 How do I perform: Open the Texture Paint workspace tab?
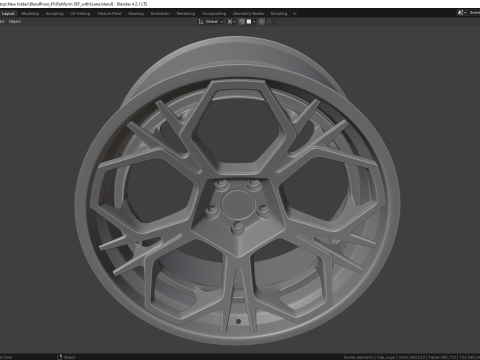[x=109, y=14]
